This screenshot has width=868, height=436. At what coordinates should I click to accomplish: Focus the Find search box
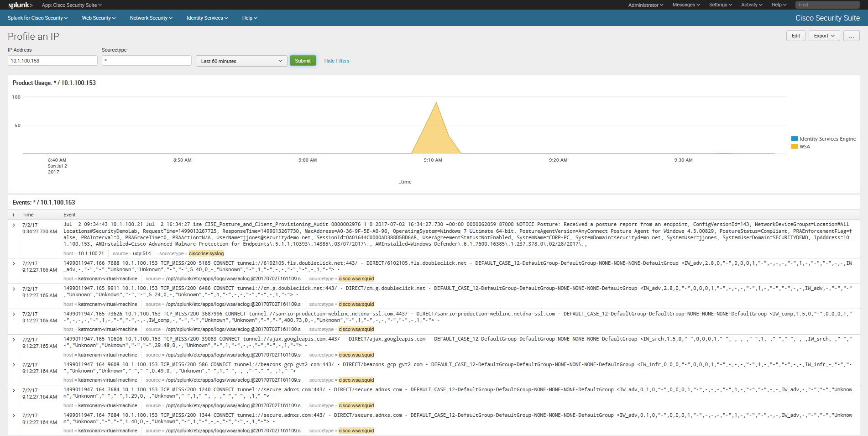[827, 5]
